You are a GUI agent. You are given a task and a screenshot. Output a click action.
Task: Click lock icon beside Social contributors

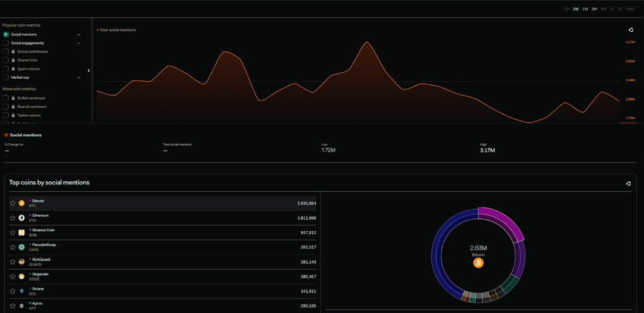[14, 52]
